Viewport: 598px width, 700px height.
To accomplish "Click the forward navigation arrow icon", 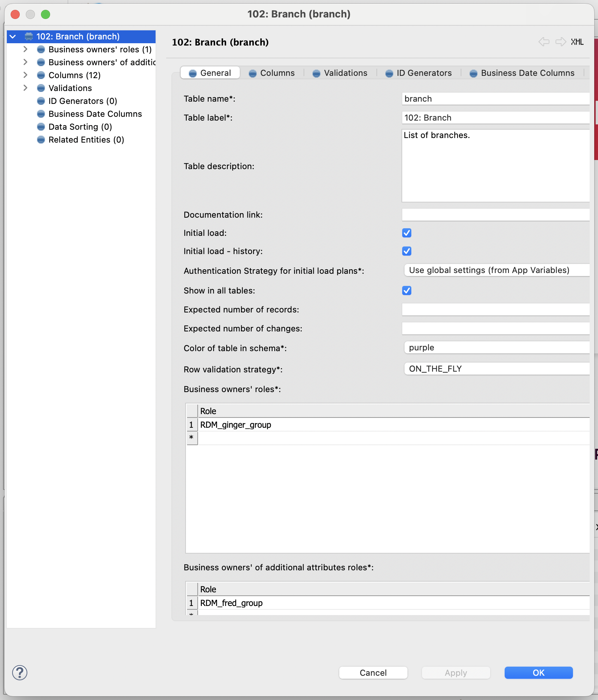I will 560,42.
